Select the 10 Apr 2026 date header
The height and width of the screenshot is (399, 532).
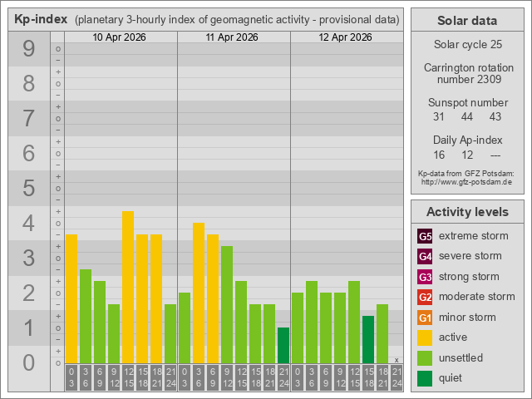tap(121, 37)
